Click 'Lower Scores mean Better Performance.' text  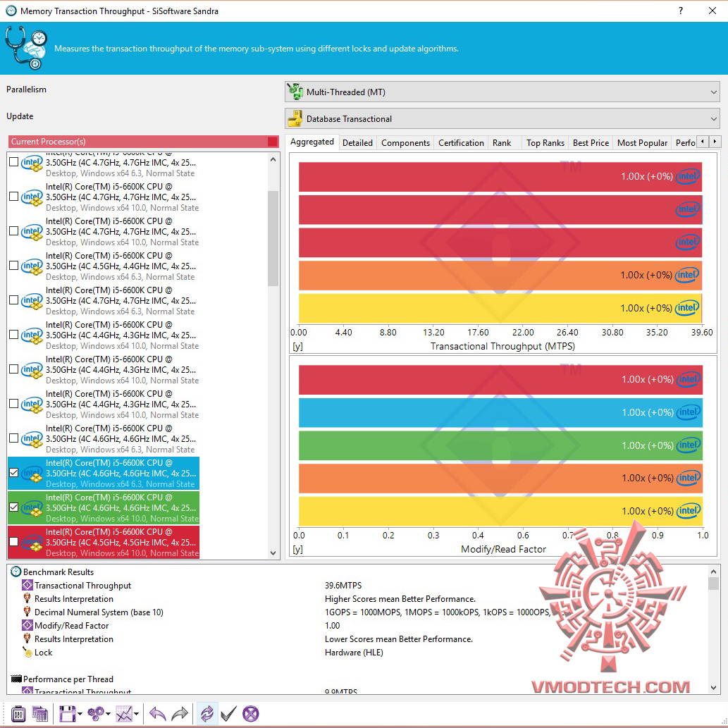click(x=398, y=639)
